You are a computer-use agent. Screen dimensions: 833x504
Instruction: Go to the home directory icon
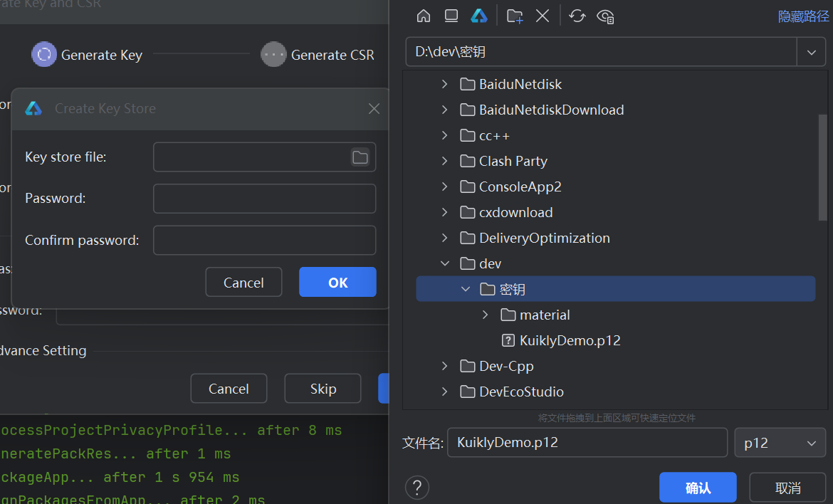click(x=424, y=16)
